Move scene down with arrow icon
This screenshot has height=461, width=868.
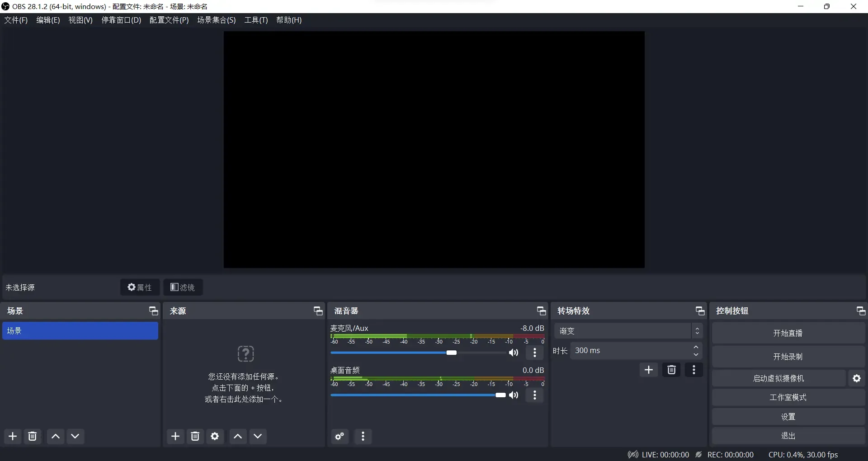tap(75, 436)
